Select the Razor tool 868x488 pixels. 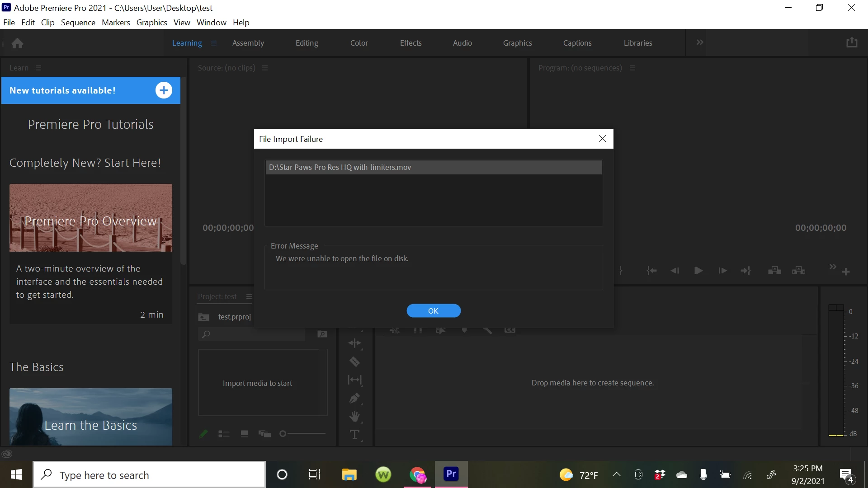[x=354, y=361]
